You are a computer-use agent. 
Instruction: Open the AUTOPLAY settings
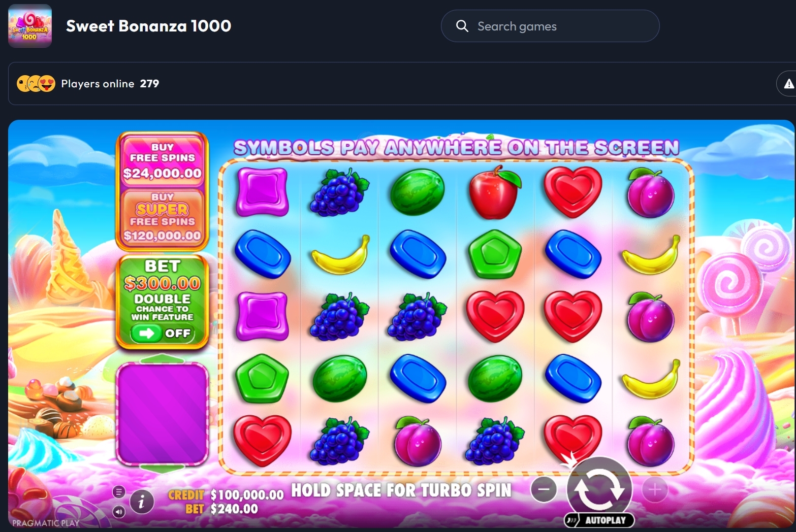(599, 520)
